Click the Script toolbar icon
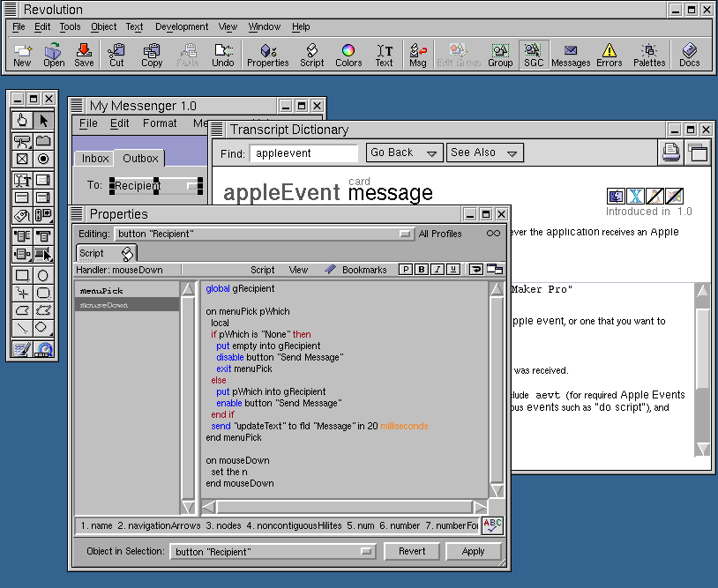This screenshot has height=588, width=718. coord(312,55)
